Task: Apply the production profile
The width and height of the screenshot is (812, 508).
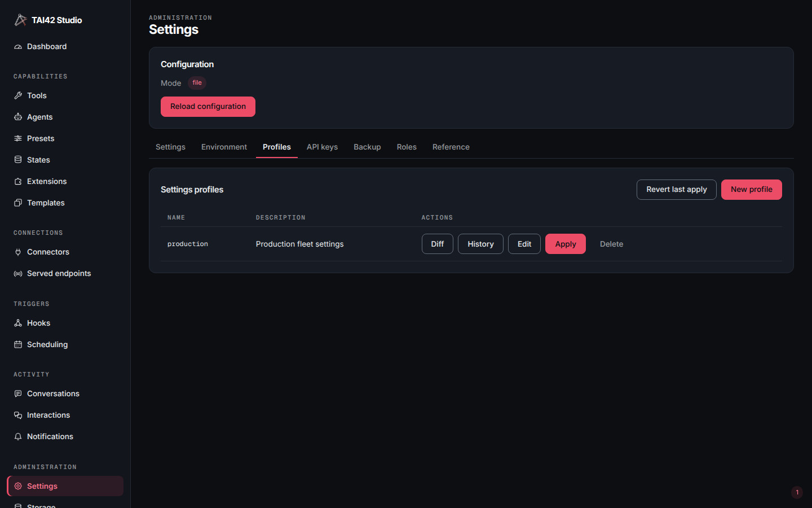Action: pyautogui.click(x=566, y=244)
